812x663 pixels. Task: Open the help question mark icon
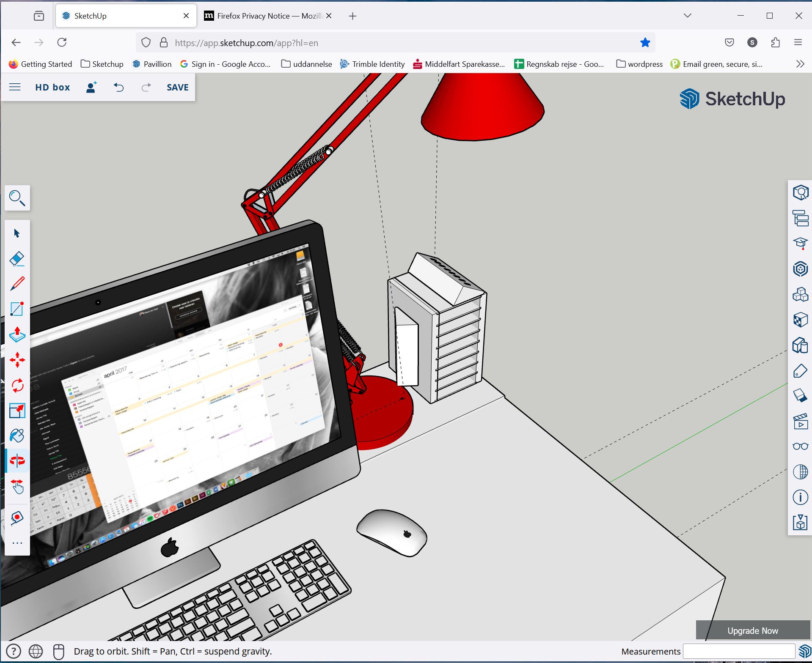(x=14, y=651)
